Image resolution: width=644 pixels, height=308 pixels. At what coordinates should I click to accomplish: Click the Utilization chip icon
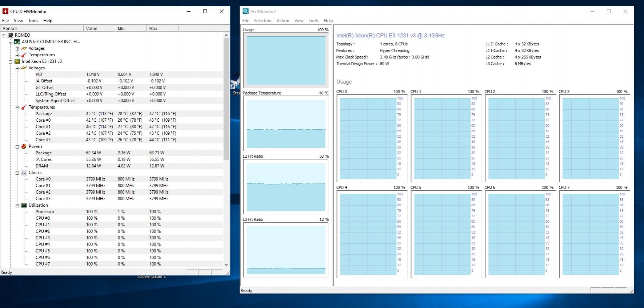pos(24,205)
